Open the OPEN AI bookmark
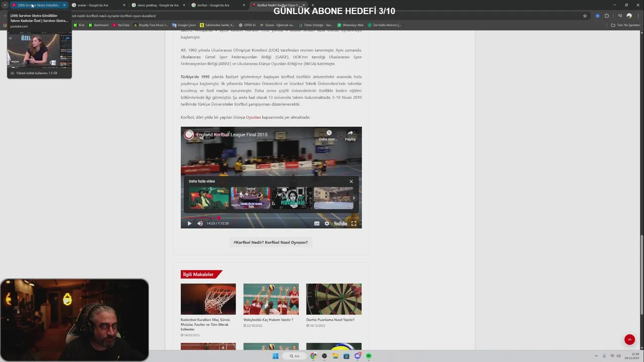Image resolution: width=644 pixels, height=362 pixels. 248,25
